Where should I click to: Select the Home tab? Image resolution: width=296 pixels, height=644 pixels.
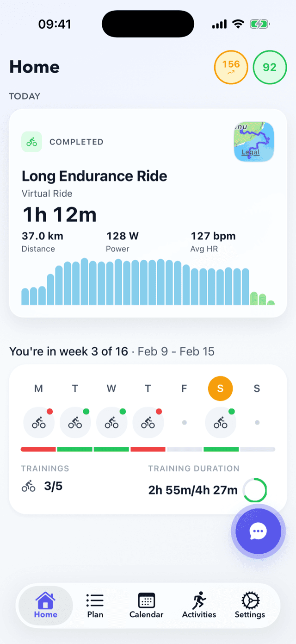pos(45,605)
